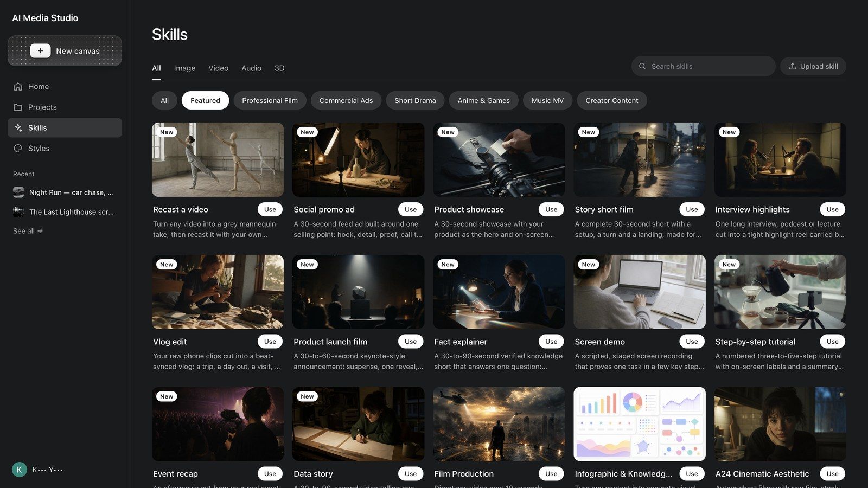
Task: Open Night Run recent project thumbnail
Action: tap(18, 192)
